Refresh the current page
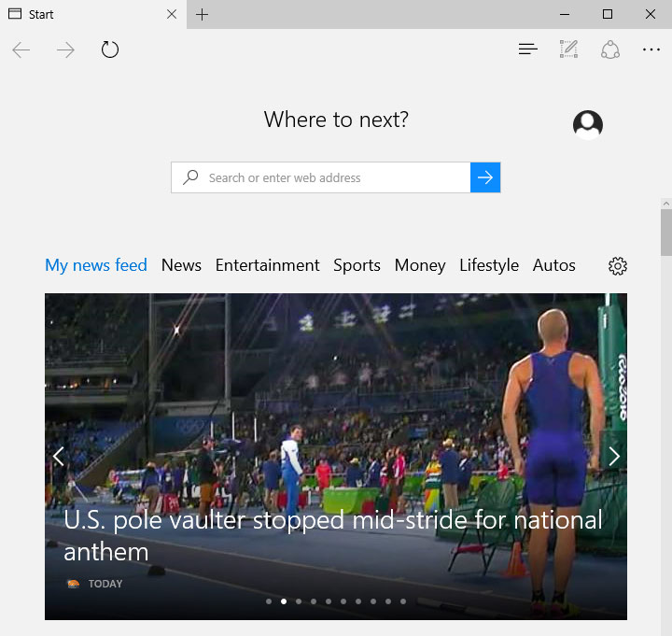Screen dimensions: 672x636 click(110, 49)
